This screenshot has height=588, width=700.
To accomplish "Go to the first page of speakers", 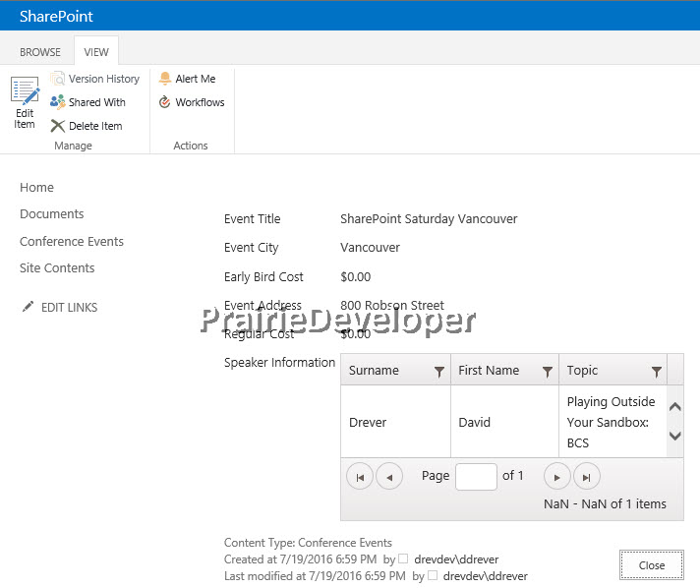I will coord(360,477).
